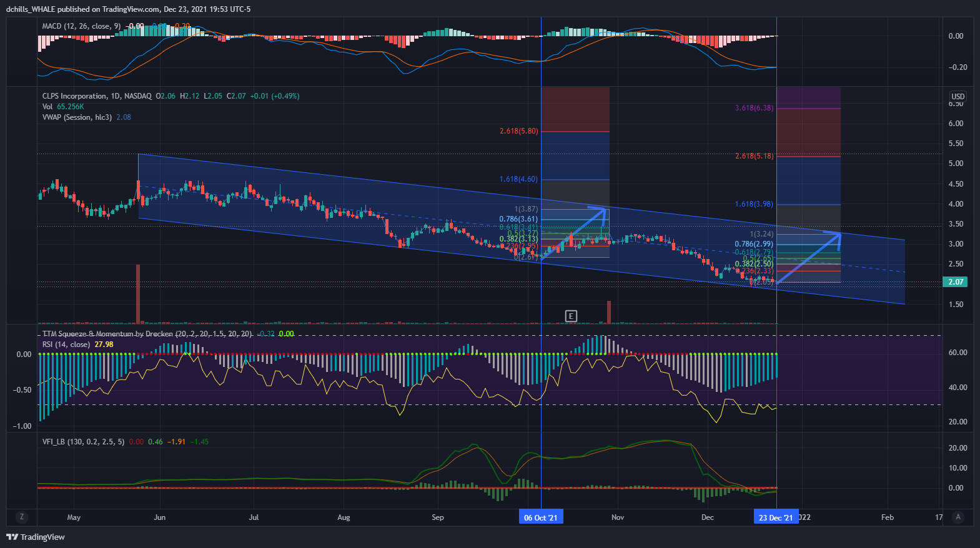The height and width of the screenshot is (548, 980).
Task: Select the 06 Oct '21 date marker
Action: point(541,517)
